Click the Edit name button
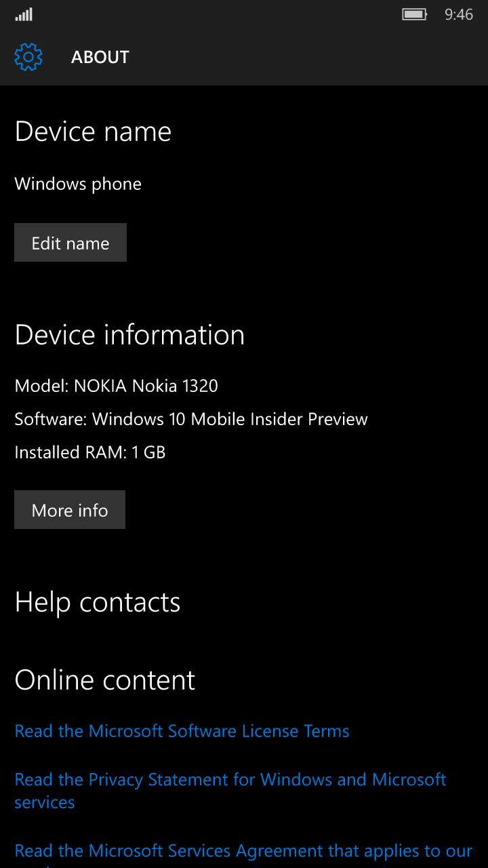This screenshot has height=868, width=488. click(70, 243)
